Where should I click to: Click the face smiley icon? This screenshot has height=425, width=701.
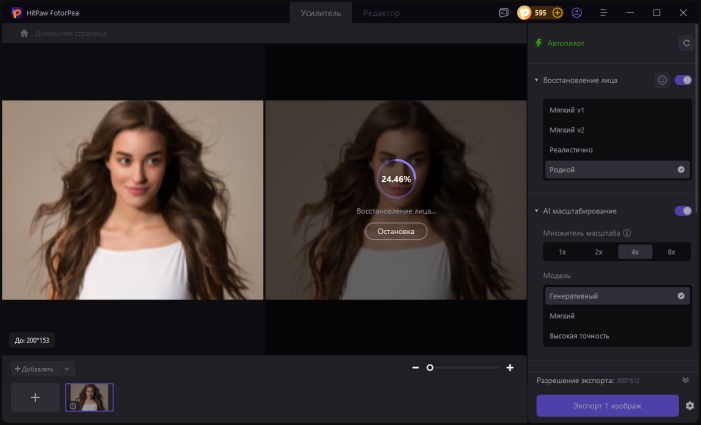click(x=662, y=80)
